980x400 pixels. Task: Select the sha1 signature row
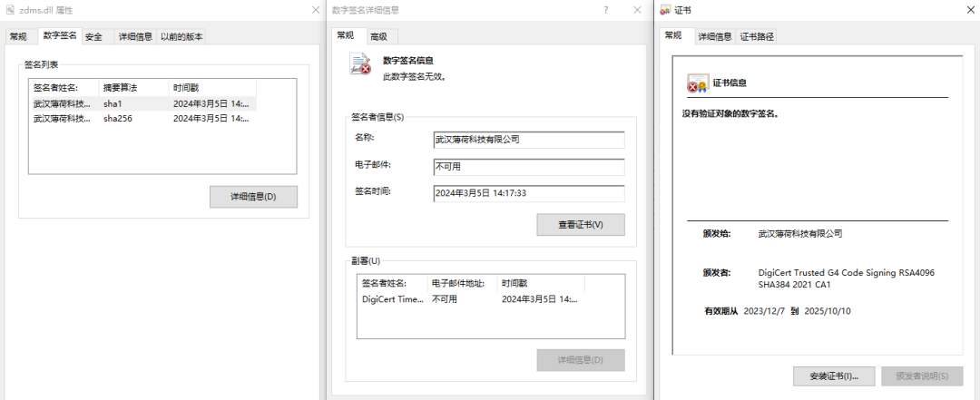[x=142, y=103]
